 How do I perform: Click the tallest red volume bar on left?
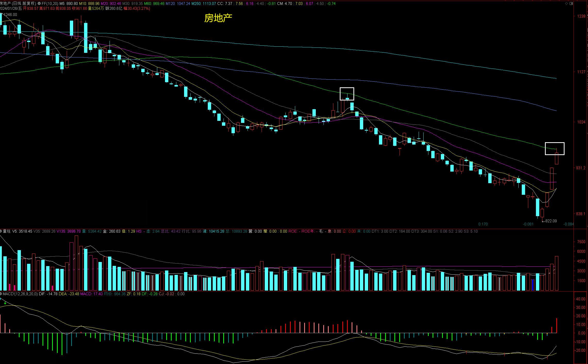tap(76, 263)
